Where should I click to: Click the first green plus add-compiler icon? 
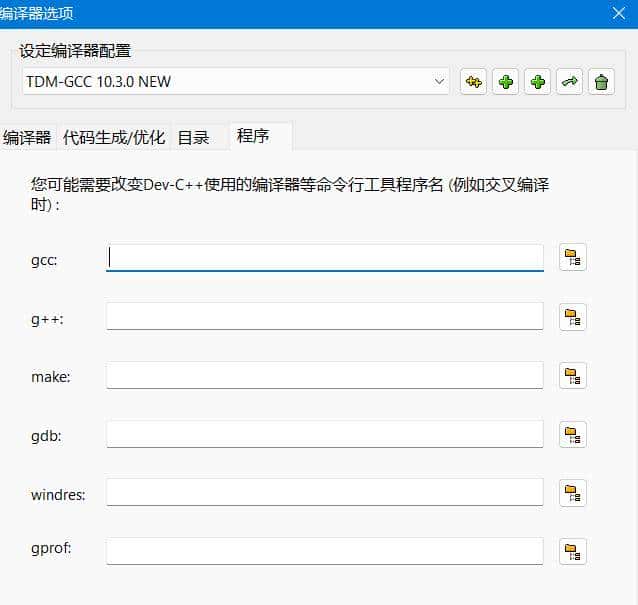(x=505, y=82)
